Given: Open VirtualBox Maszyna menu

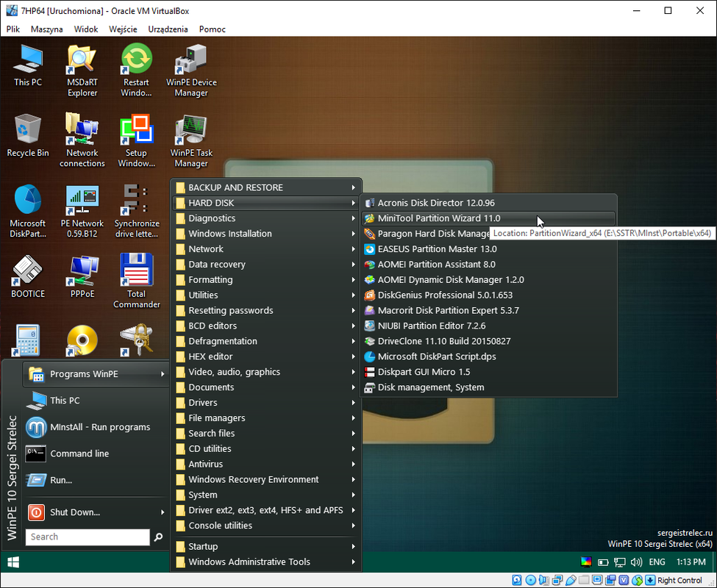Looking at the screenshot, I should (46, 29).
